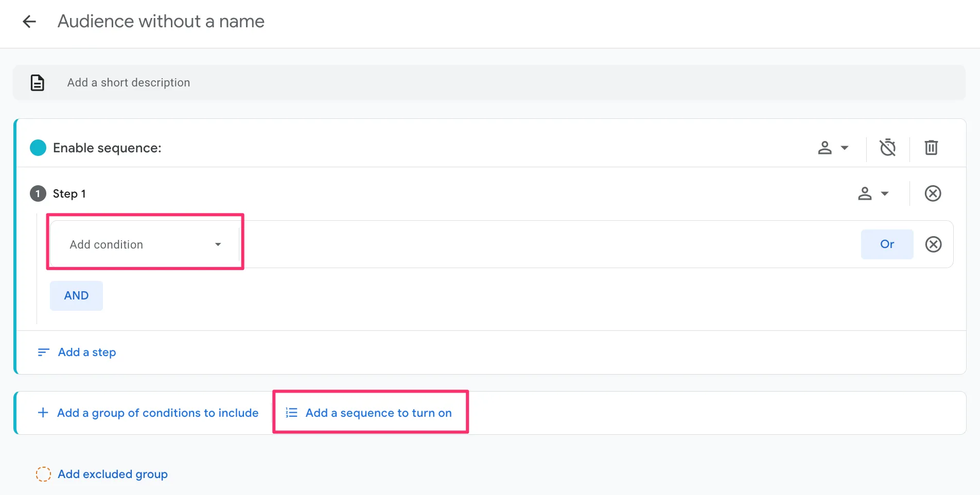Image resolution: width=980 pixels, height=495 pixels.
Task: Open the Step 1 scope person dropdown
Action: pyautogui.click(x=873, y=193)
